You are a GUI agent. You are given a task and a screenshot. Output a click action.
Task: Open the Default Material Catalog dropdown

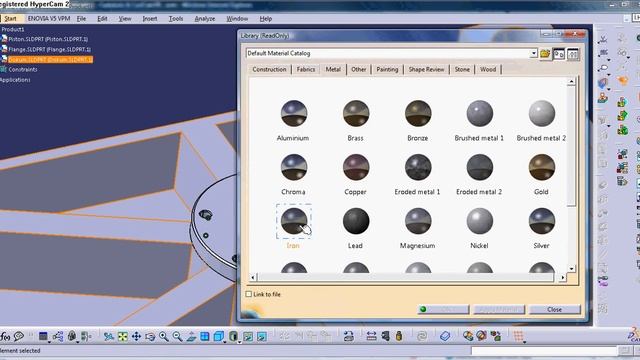click(x=533, y=53)
